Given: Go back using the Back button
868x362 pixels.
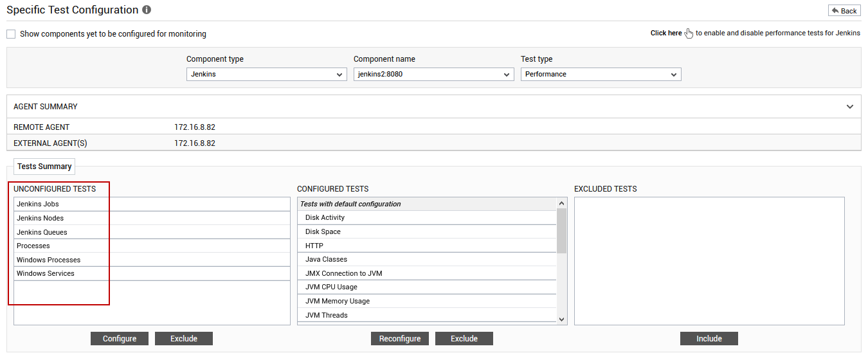Looking at the screenshot, I should tap(844, 11).
